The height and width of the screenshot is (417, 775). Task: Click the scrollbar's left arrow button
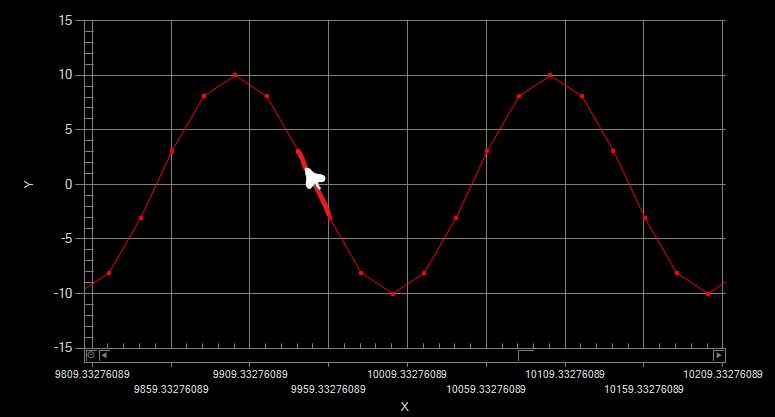104,355
